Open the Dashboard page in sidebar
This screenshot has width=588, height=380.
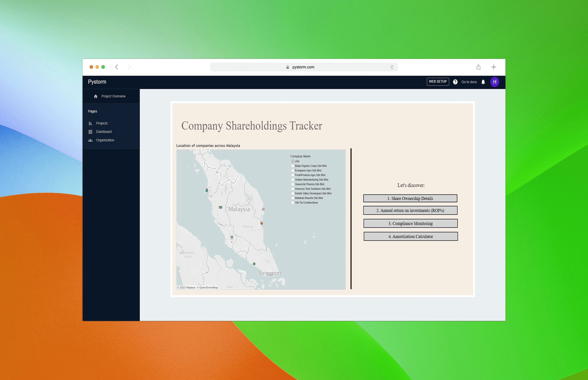(x=104, y=132)
